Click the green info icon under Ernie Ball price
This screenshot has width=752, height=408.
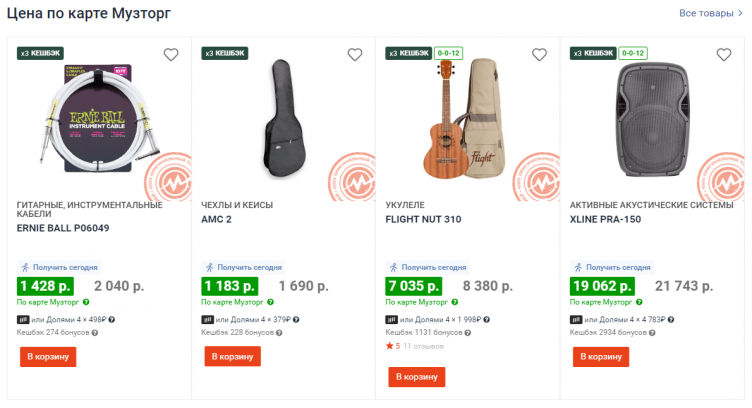86,302
